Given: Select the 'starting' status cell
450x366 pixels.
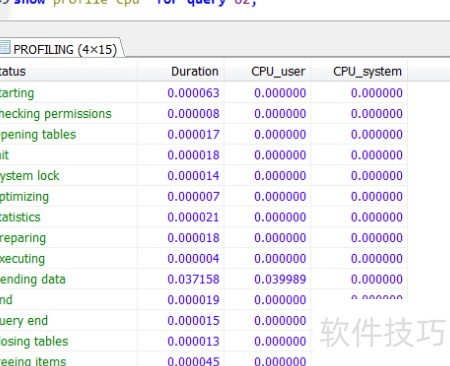Looking at the screenshot, I should pyautogui.click(x=68, y=93).
